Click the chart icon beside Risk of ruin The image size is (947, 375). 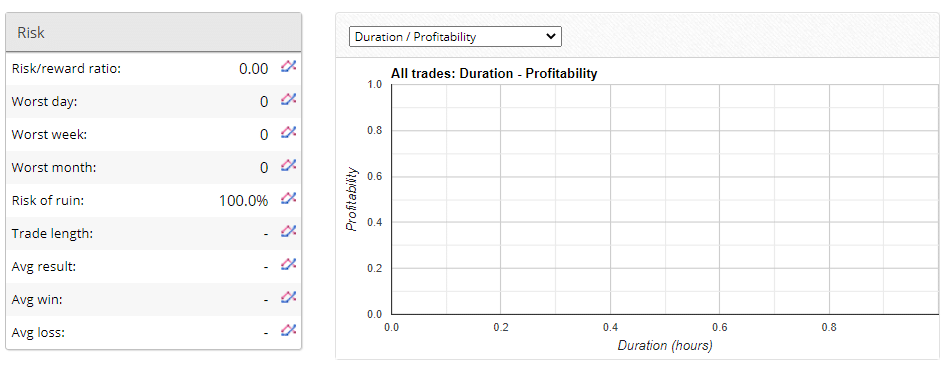pos(289,198)
